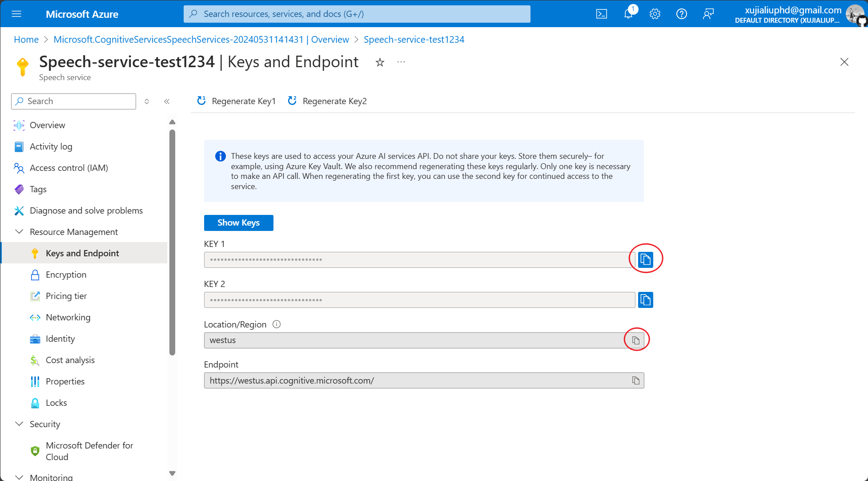Click the top resource search field
Image resolution: width=868 pixels, height=481 pixels.
coord(357,14)
